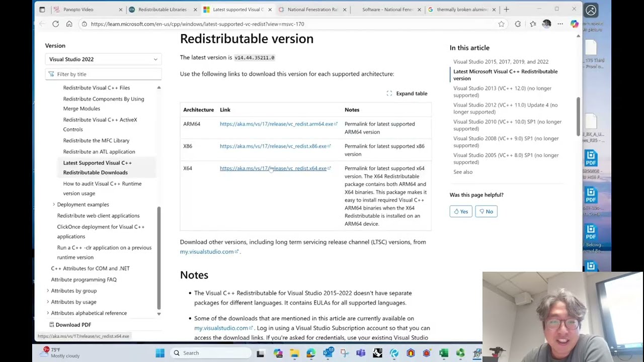Vote Yes for page helpful
The width and height of the screenshot is (644, 362).
[x=461, y=212]
